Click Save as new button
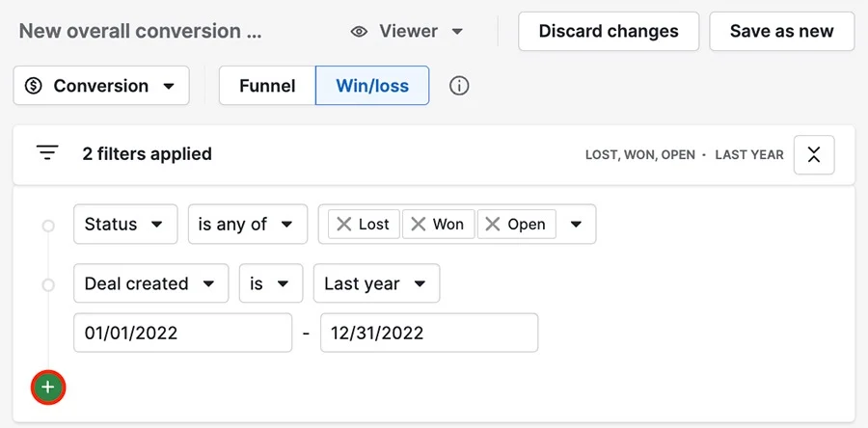The height and width of the screenshot is (428, 868). point(781,32)
